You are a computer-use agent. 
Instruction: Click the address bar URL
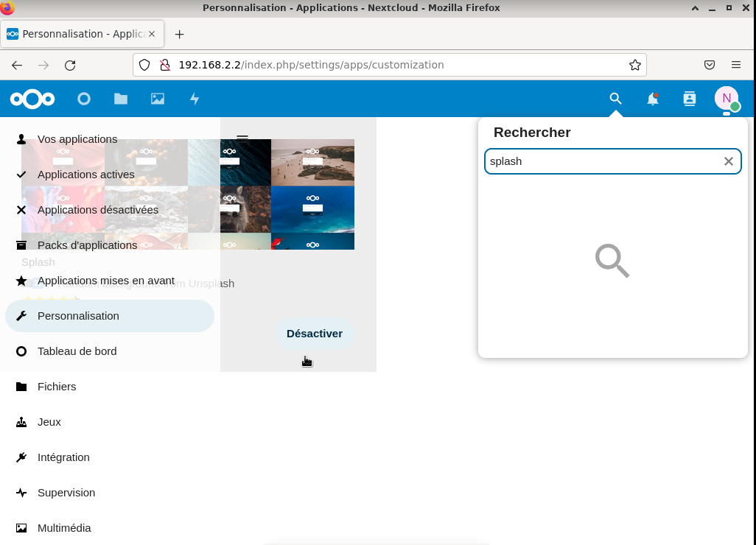(x=311, y=65)
